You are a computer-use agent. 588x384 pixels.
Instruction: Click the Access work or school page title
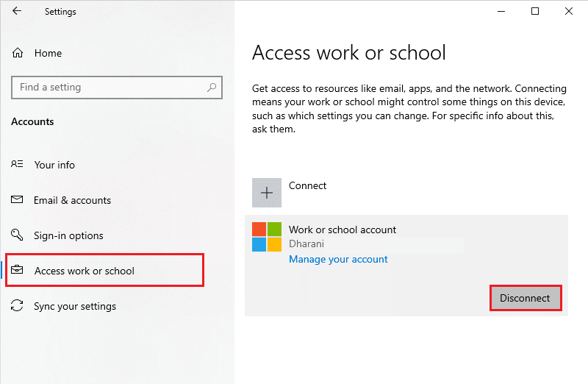tap(348, 52)
